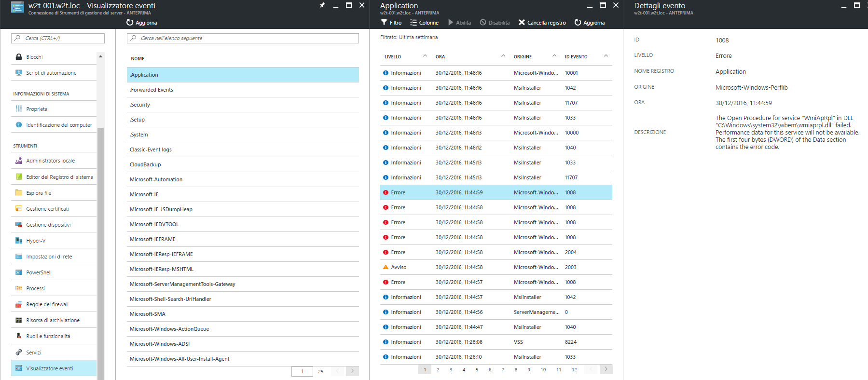This screenshot has height=380, width=868.
Task: Sort events by LIVELLO column arrow
Action: click(x=425, y=56)
